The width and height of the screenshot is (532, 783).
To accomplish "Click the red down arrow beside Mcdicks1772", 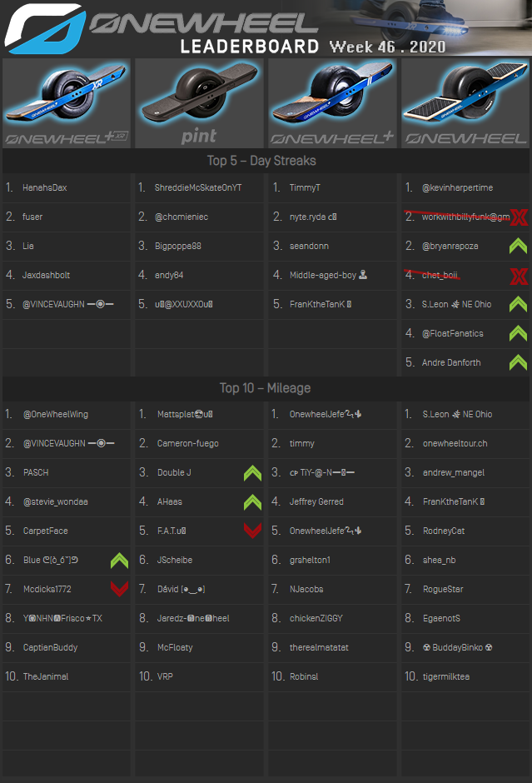I will click(119, 590).
